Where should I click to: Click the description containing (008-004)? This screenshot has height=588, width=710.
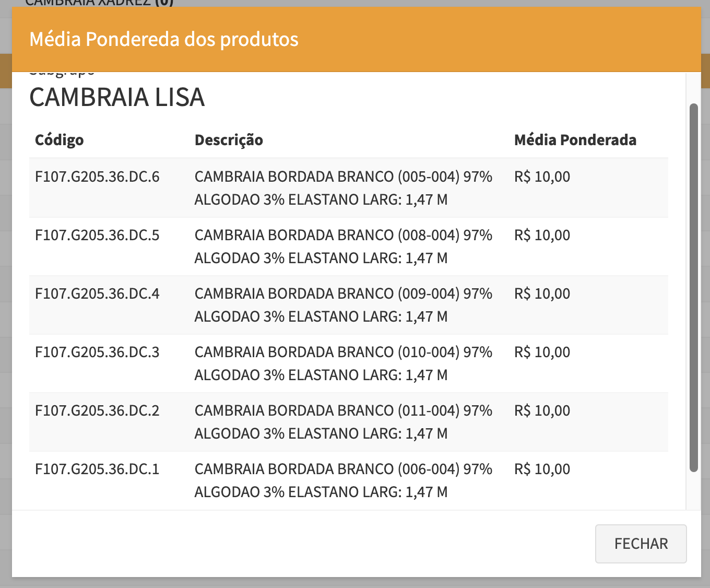click(x=343, y=246)
